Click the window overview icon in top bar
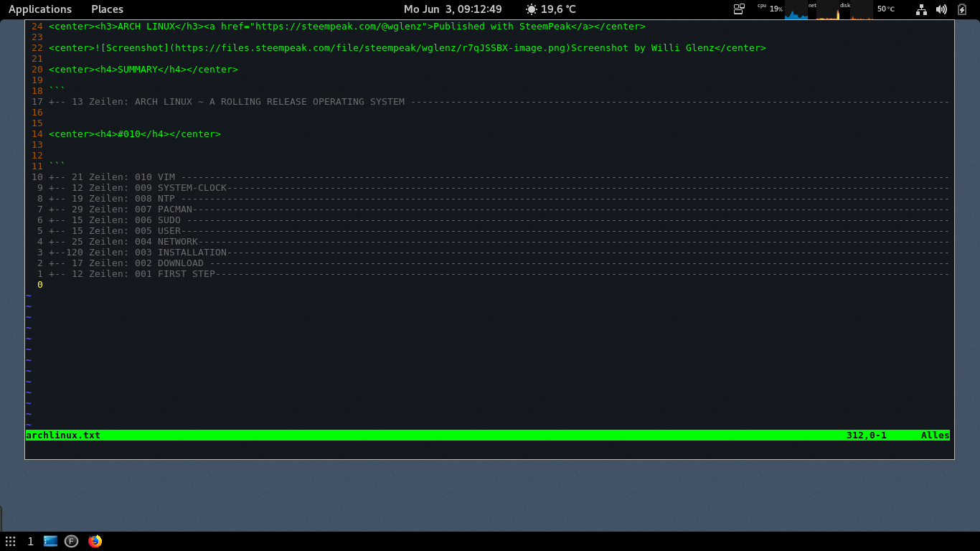 739,9
